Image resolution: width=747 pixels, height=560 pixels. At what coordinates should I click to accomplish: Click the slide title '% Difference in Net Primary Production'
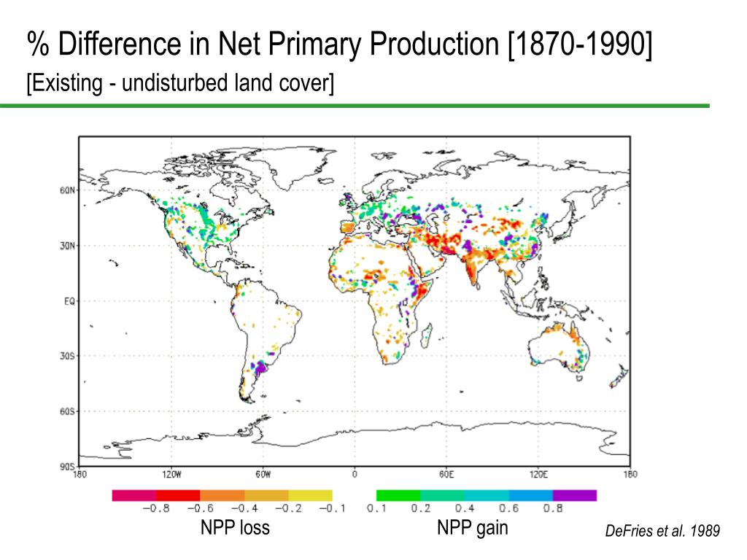pos(264,44)
